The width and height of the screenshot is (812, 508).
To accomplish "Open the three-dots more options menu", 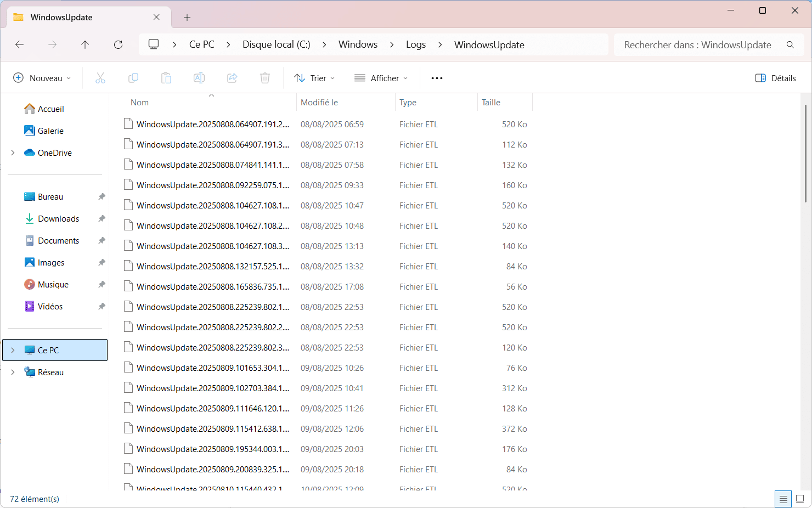I will 437,78.
